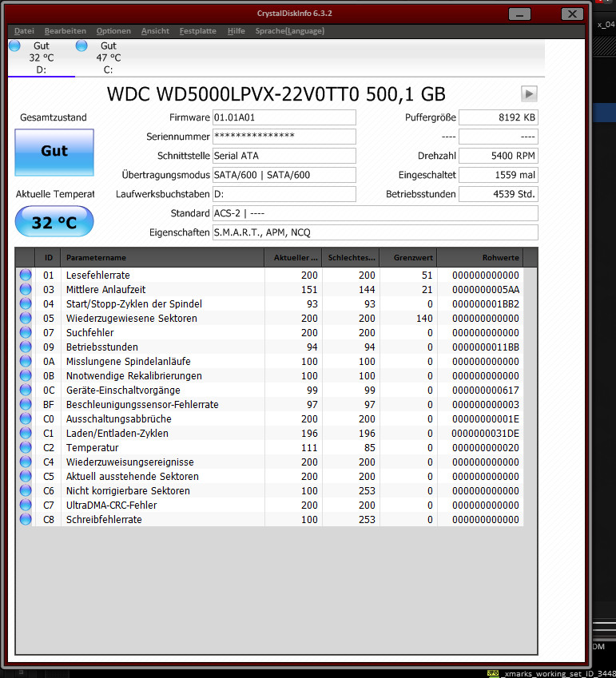This screenshot has width=616, height=678.
Task: Click the Puffergröße value 8192 KB
Action: tap(499, 117)
